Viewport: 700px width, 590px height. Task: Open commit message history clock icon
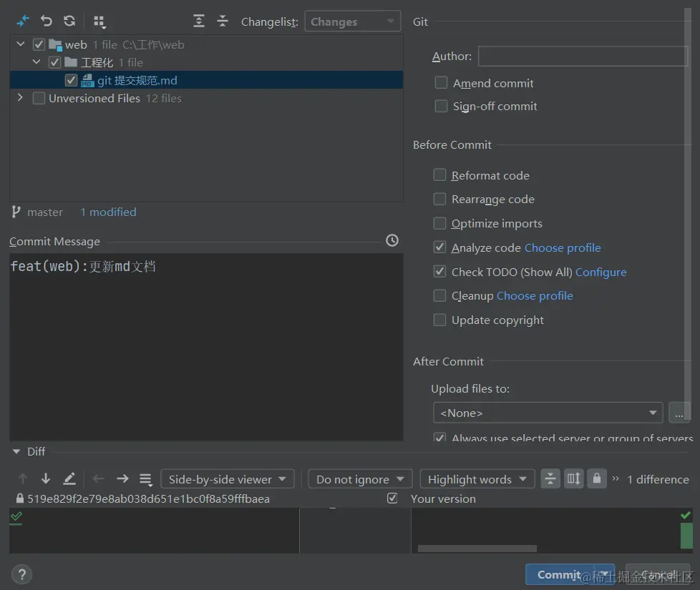pos(392,240)
